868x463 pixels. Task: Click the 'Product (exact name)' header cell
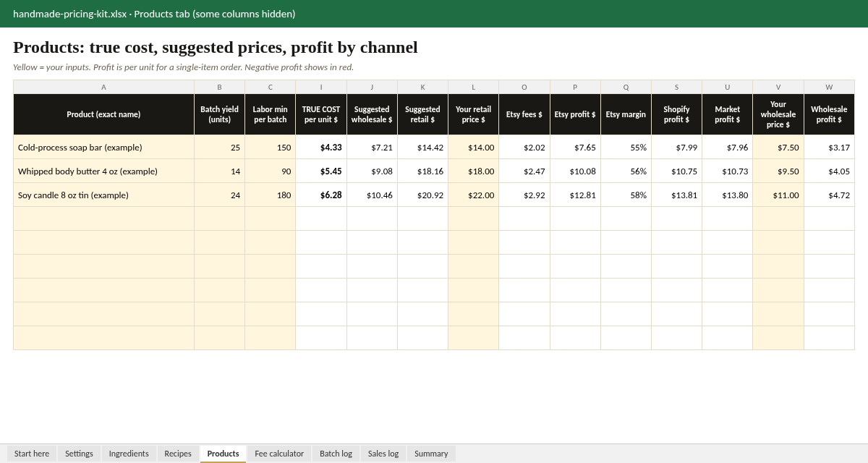pos(103,114)
